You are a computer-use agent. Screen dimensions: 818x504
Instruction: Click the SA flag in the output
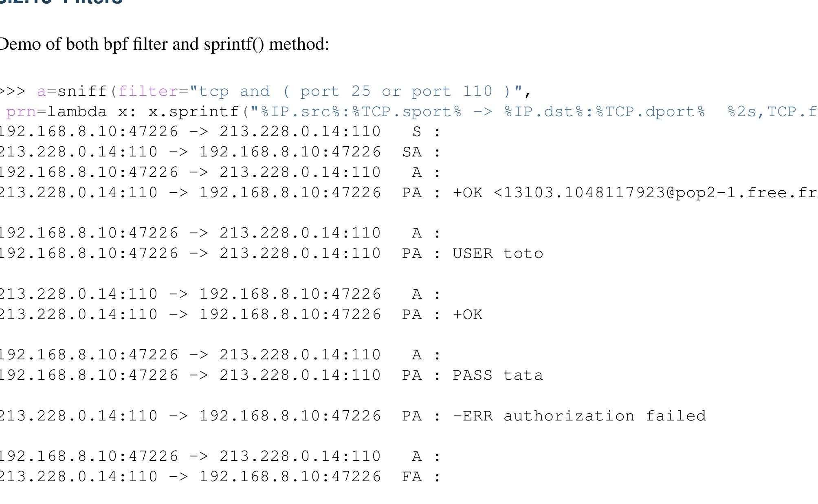click(x=412, y=152)
